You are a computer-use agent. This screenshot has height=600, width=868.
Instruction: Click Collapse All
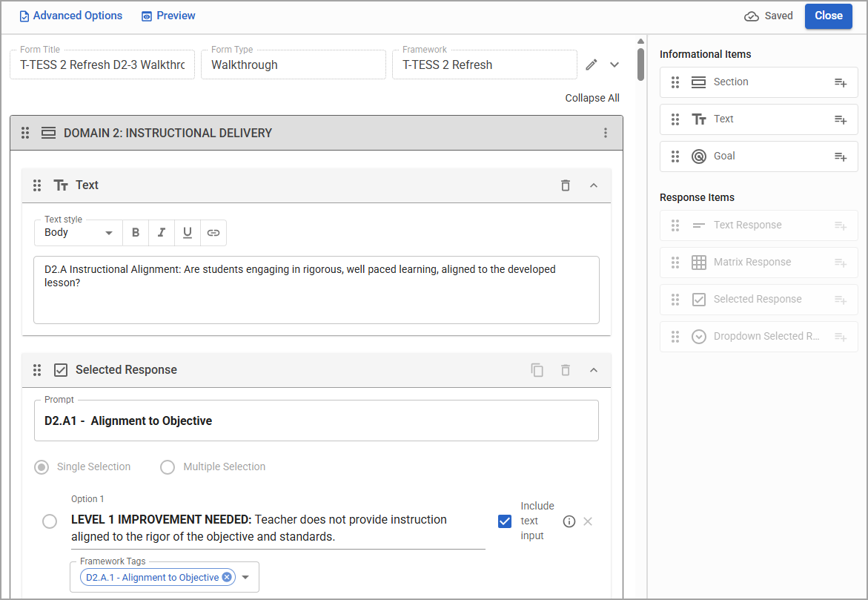point(592,98)
